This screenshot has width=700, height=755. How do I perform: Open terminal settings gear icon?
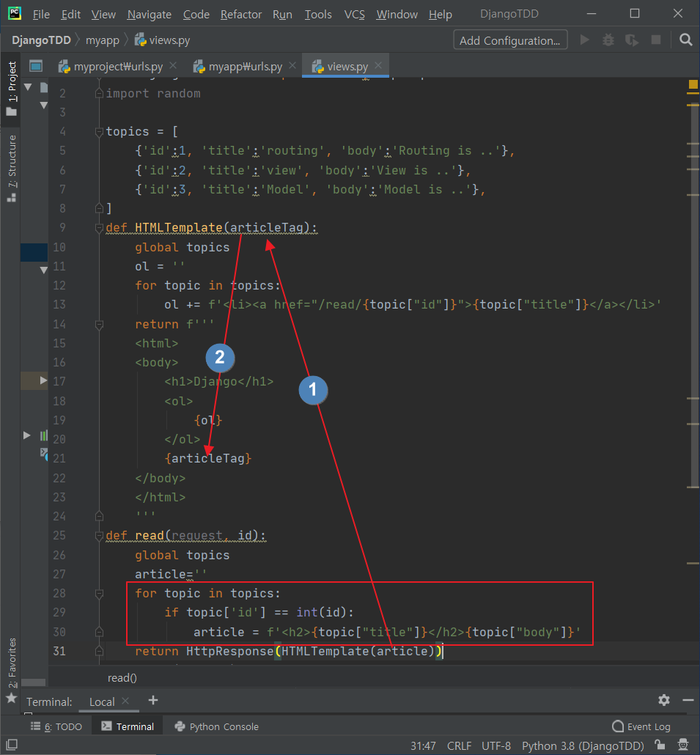coord(664,700)
